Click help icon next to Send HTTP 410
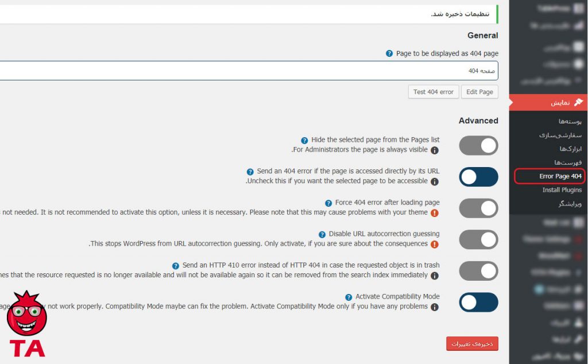588x364 pixels. (176, 266)
